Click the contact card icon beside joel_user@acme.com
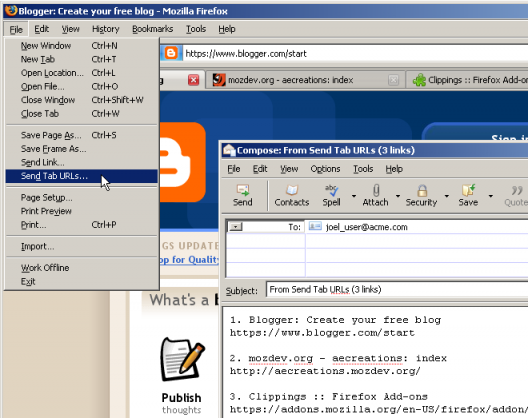The height and width of the screenshot is (418, 528). coord(315,226)
